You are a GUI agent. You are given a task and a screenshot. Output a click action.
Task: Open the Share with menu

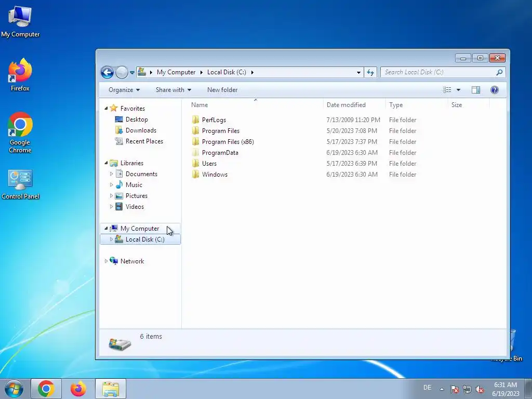(174, 90)
